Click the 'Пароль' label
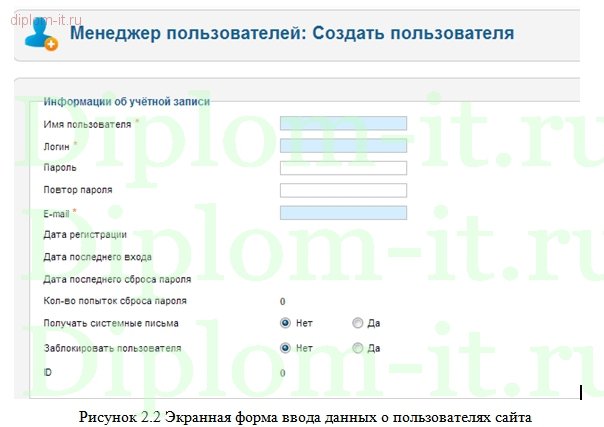This screenshot has width=604, height=427. (60, 168)
